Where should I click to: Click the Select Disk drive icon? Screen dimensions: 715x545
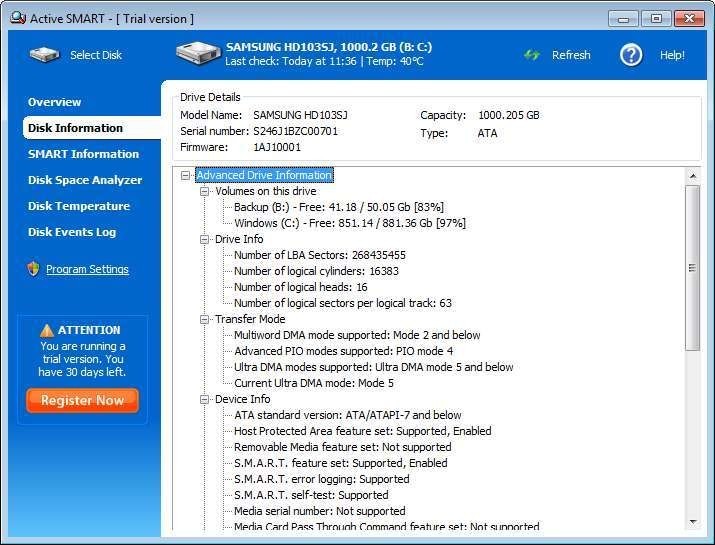[44, 55]
